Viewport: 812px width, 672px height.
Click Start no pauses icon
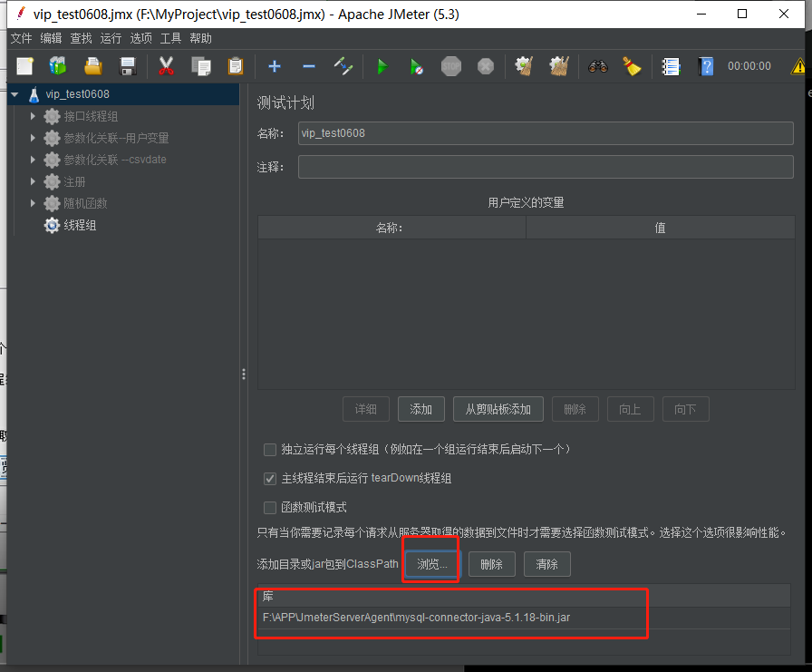[x=416, y=66]
